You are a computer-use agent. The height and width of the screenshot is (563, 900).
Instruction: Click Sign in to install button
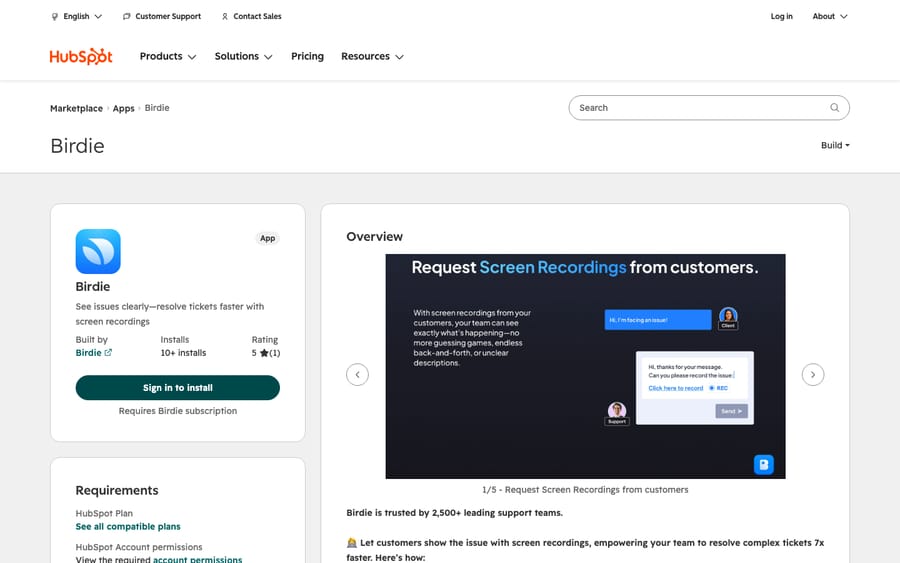point(177,387)
